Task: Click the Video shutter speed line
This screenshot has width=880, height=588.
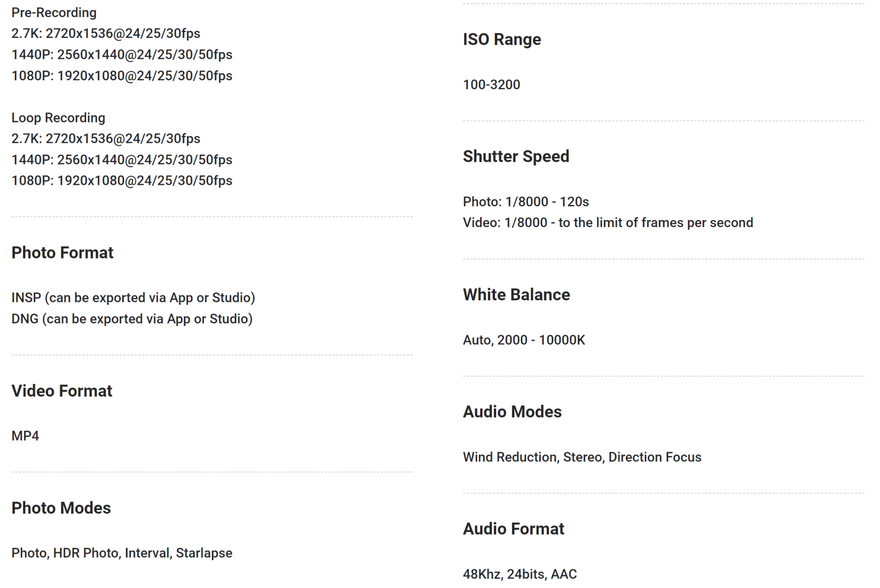Action: pos(608,223)
